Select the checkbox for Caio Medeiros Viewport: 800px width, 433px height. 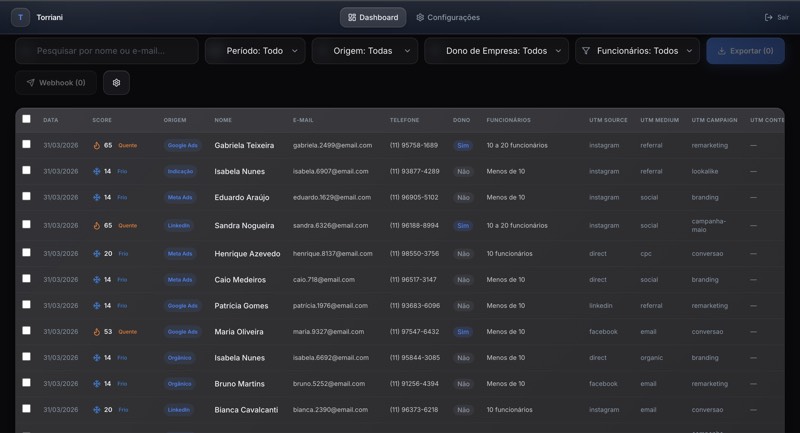pos(27,279)
